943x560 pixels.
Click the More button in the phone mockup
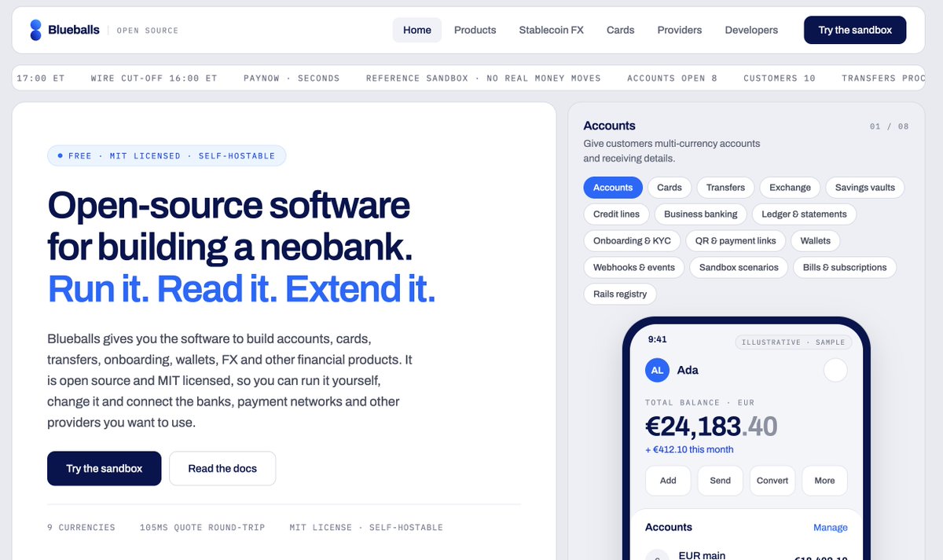[x=825, y=481]
